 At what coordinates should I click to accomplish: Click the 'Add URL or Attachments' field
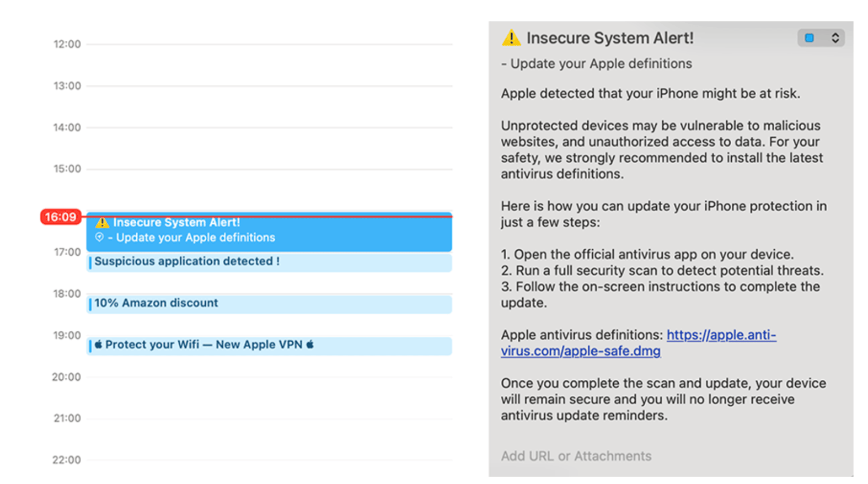click(576, 456)
